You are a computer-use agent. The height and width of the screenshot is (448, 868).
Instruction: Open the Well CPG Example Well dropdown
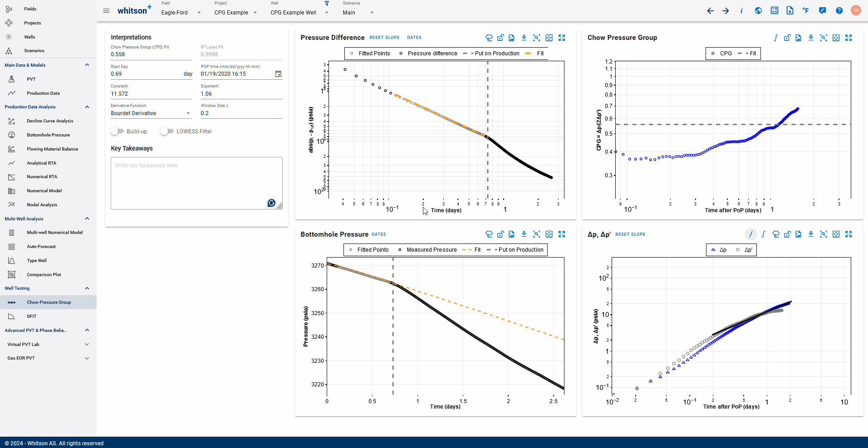(x=299, y=13)
